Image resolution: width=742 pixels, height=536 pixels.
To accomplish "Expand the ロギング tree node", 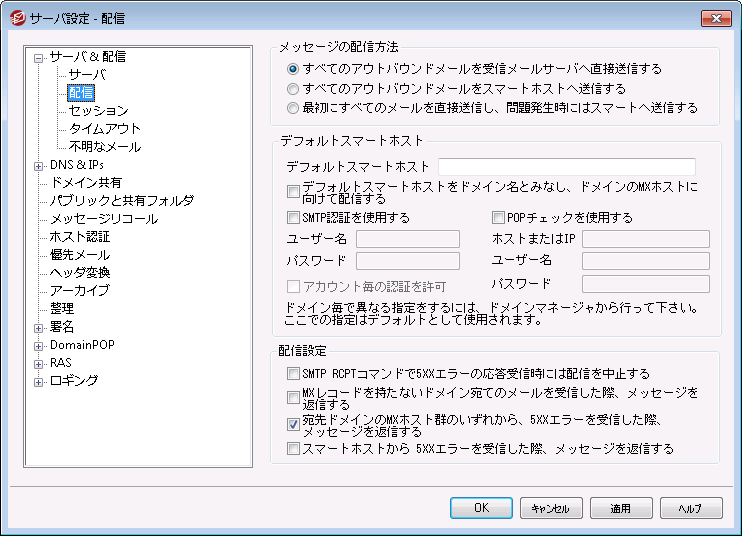I will point(39,381).
